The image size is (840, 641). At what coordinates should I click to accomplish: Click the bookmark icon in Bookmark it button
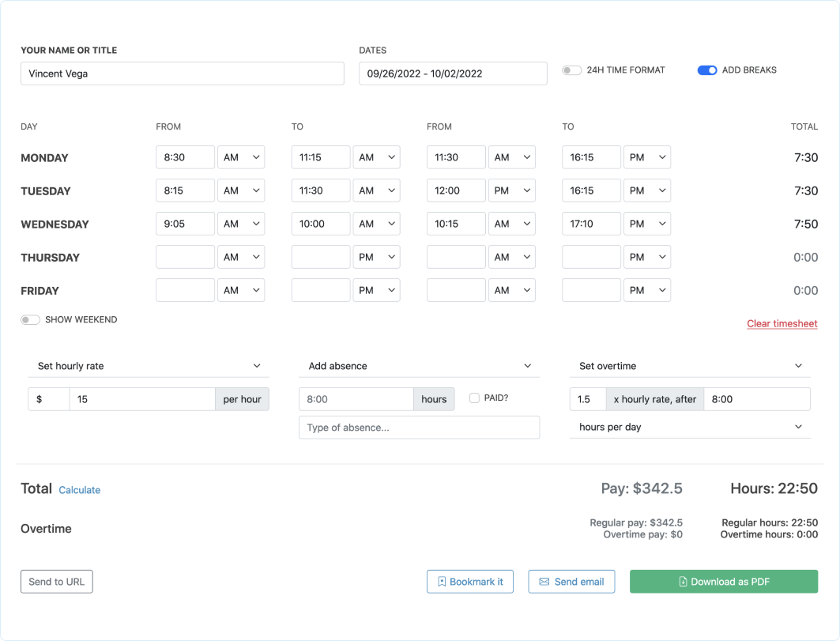[x=443, y=582]
